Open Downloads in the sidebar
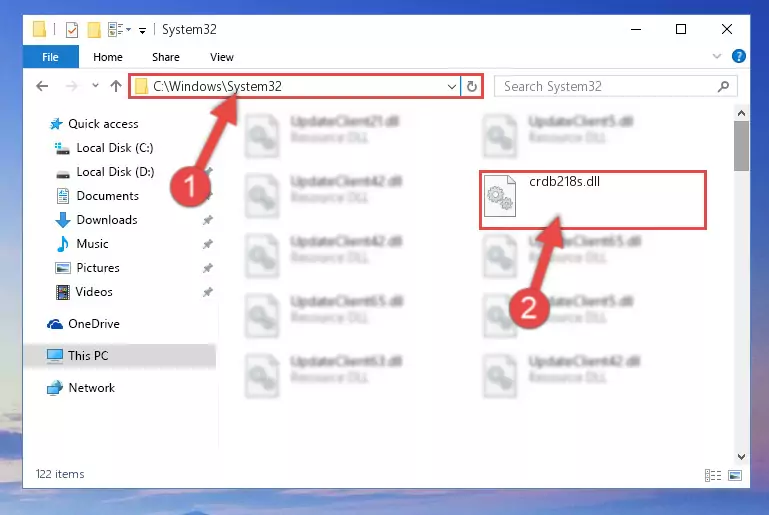Screen dimensions: 769x515 (107, 220)
